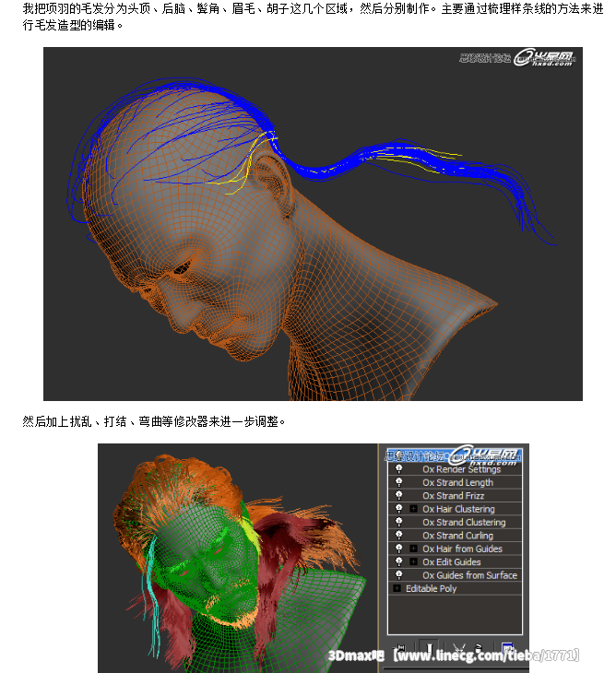Toggle Ox Guides from Surface lightbulb

(398, 575)
